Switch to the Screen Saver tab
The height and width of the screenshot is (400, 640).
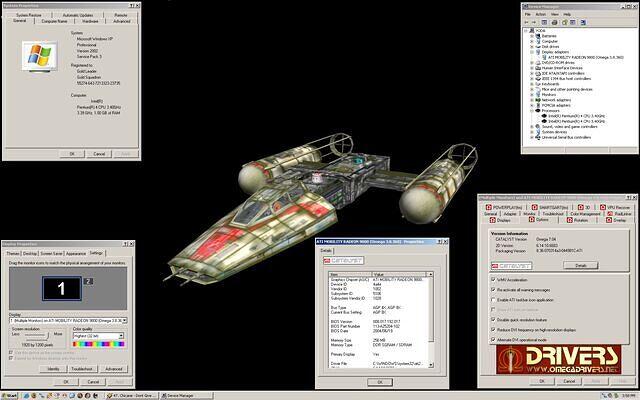tap(51, 253)
